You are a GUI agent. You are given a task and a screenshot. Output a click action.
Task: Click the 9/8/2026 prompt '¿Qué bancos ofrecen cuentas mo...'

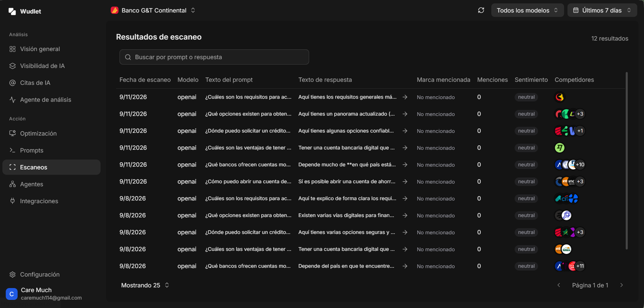(x=248, y=266)
